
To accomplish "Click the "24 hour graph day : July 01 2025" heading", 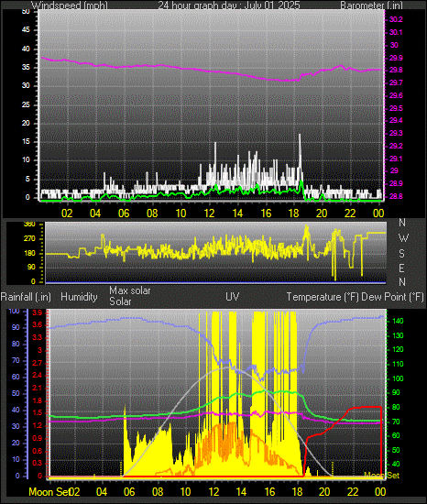I will point(229,5).
